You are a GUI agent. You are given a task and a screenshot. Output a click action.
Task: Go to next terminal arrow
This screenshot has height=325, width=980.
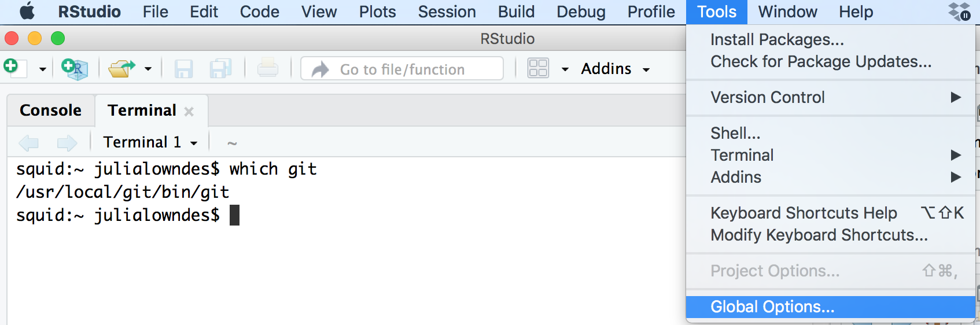pyautogui.click(x=67, y=142)
